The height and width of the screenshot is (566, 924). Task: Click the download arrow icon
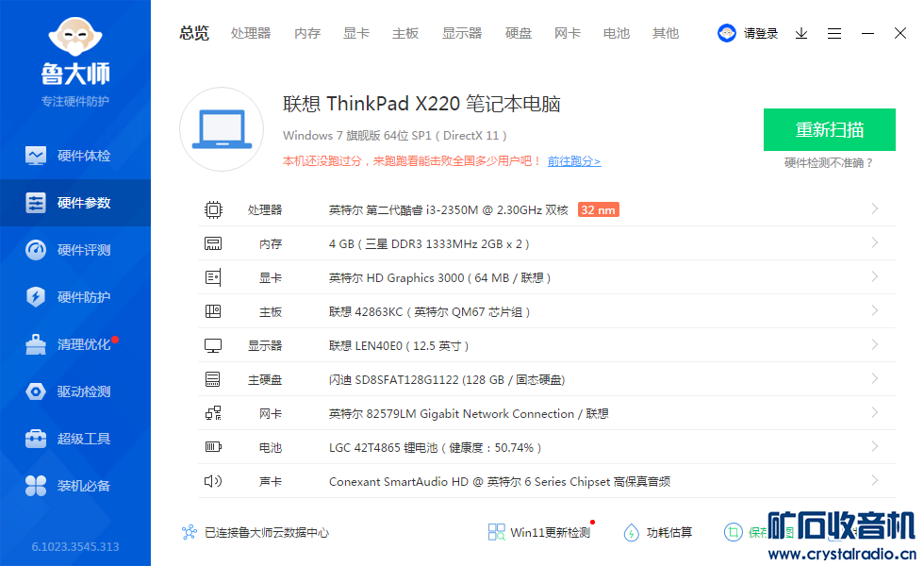click(x=801, y=33)
